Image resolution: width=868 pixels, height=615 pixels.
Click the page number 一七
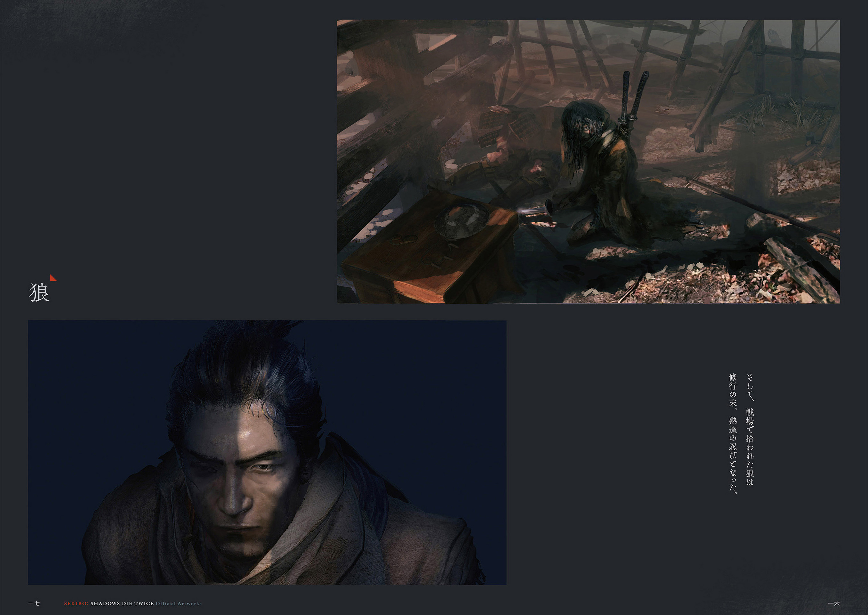click(34, 603)
